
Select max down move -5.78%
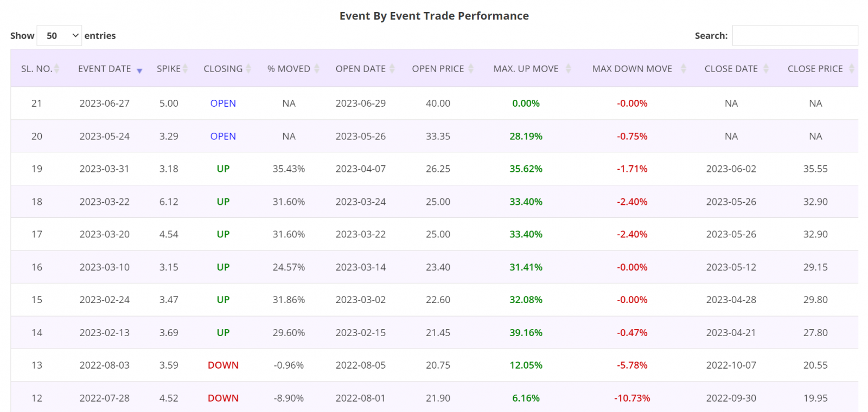click(632, 365)
